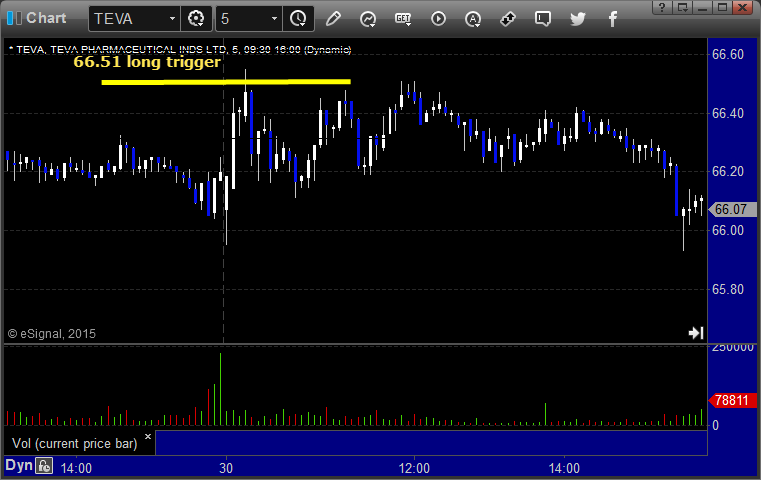Expand the interval dropdown arrow
This screenshot has height=480, width=761.
pyautogui.click(x=274, y=19)
